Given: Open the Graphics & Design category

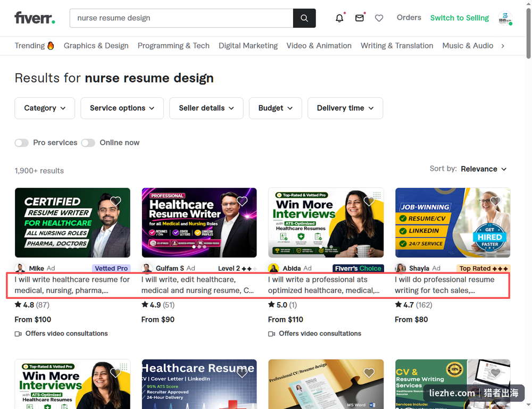Looking at the screenshot, I should pyautogui.click(x=96, y=45).
